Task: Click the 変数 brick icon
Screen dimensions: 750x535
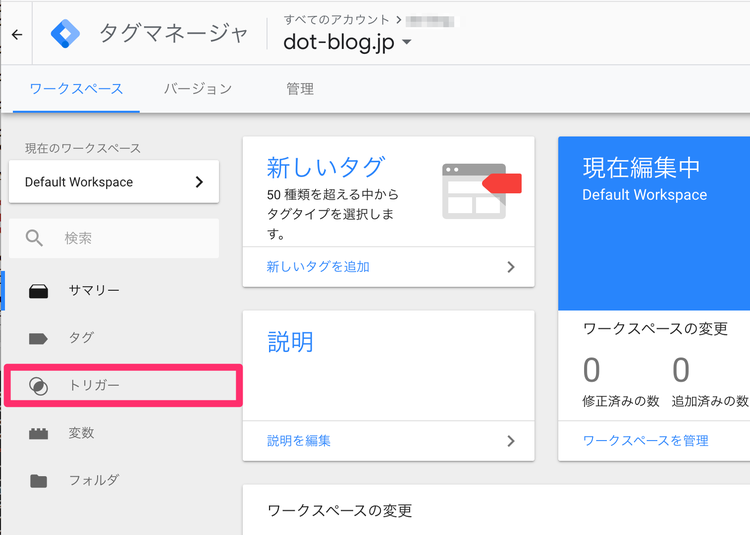Action: [38, 433]
